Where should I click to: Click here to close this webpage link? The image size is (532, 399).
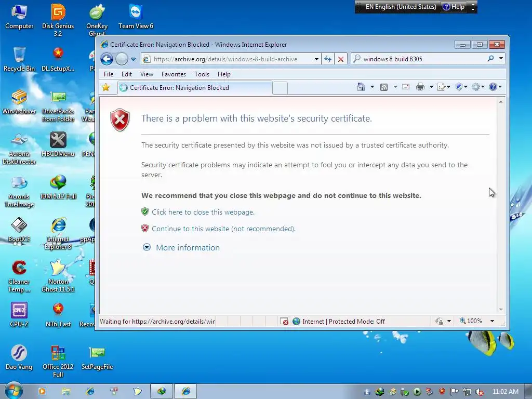[203, 212]
